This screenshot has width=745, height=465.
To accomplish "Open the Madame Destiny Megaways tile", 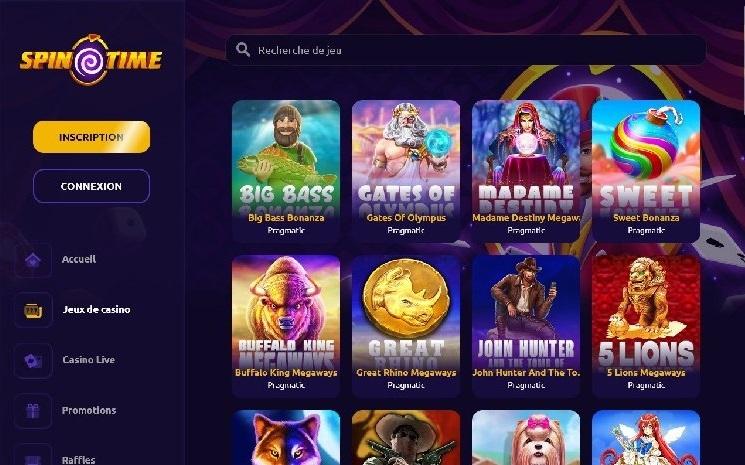I will coord(526,171).
